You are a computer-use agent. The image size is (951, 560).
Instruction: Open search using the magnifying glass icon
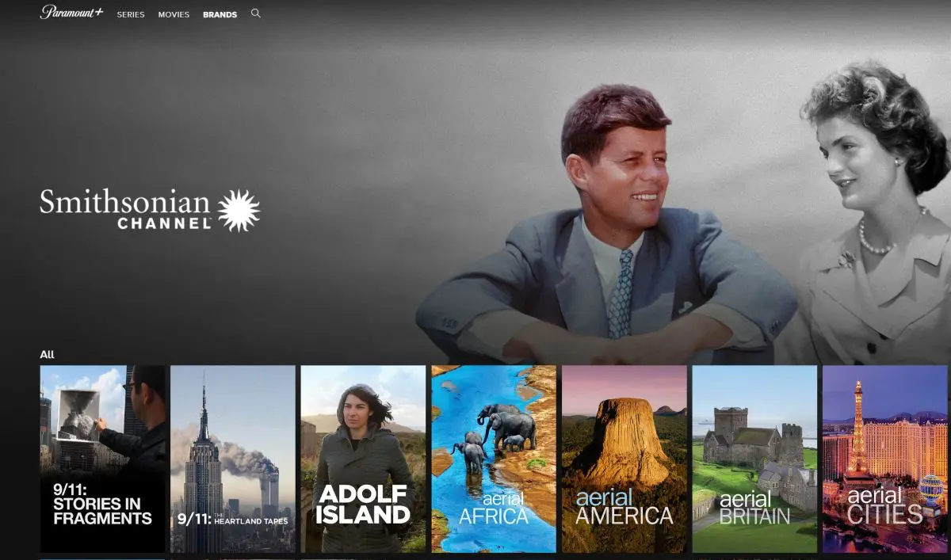tap(254, 13)
